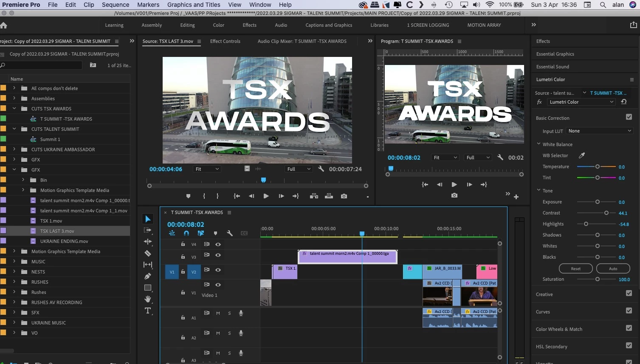Screen dimensions: 640x364
Task: Select the Rectangle tool
Action: point(148,288)
